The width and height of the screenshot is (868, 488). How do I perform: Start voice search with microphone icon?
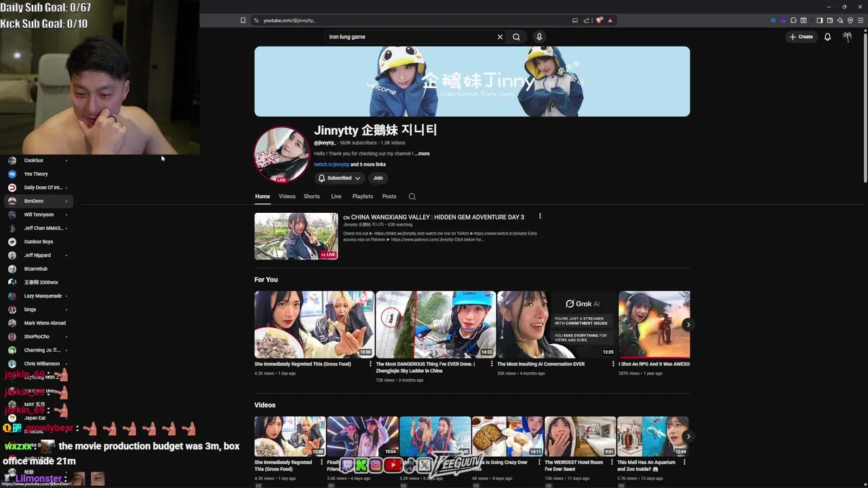(539, 37)
